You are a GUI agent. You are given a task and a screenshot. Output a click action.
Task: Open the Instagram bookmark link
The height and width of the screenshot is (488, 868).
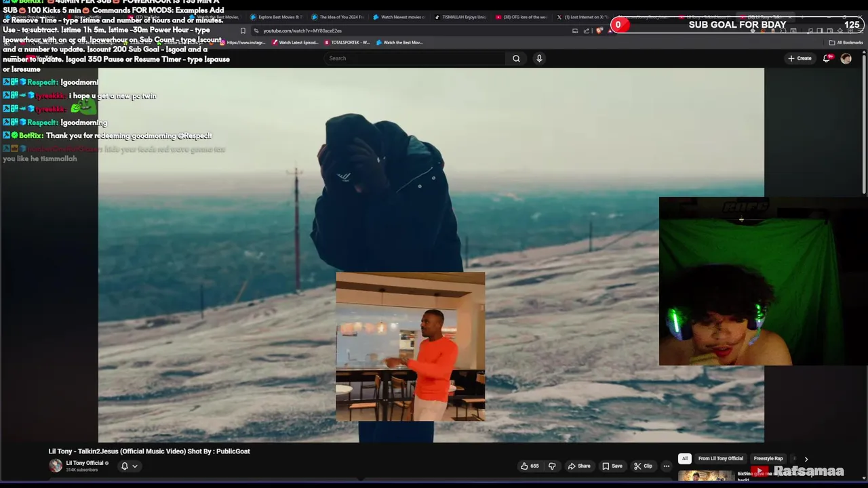(243, 42)
